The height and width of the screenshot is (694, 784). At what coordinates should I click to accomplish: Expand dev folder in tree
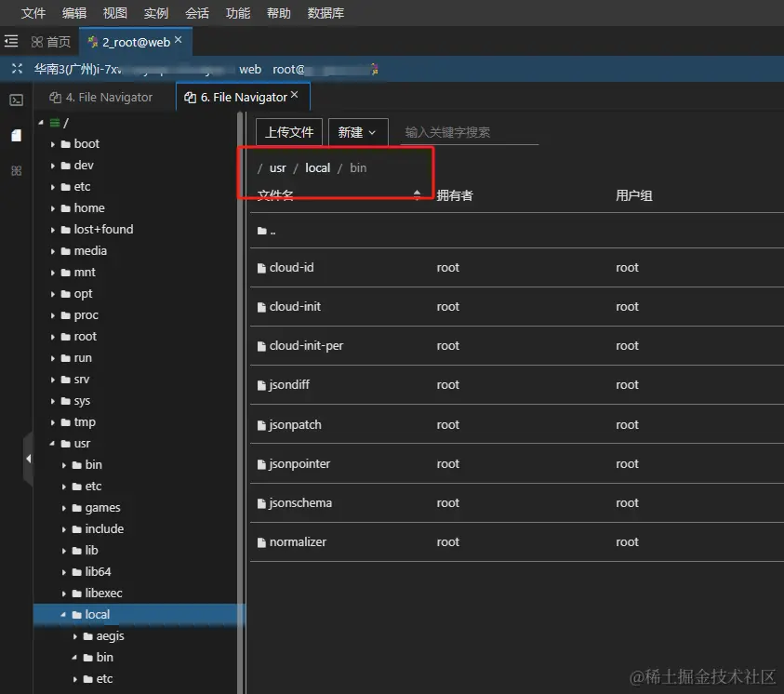tap(52, 166)
